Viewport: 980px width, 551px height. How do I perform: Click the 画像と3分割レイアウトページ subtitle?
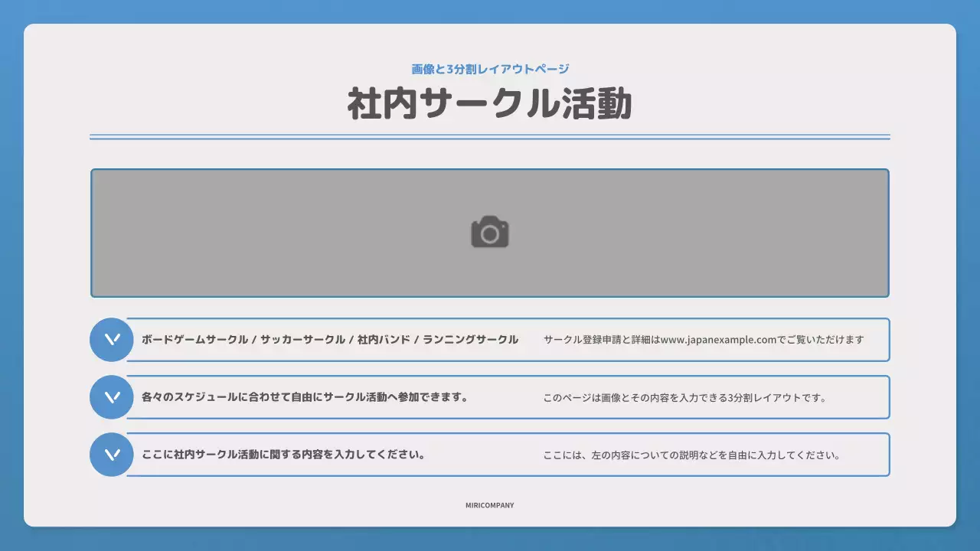coord(489,68)
